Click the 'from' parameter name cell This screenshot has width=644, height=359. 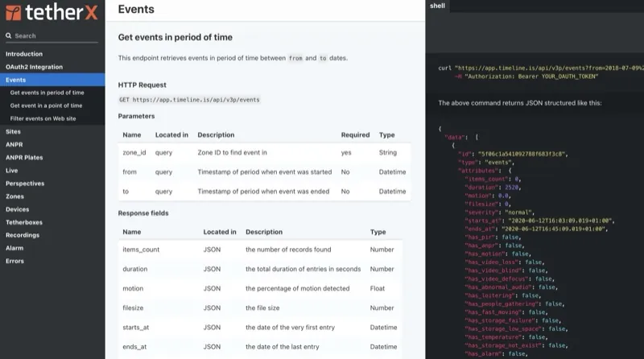(x=130, y=171)
